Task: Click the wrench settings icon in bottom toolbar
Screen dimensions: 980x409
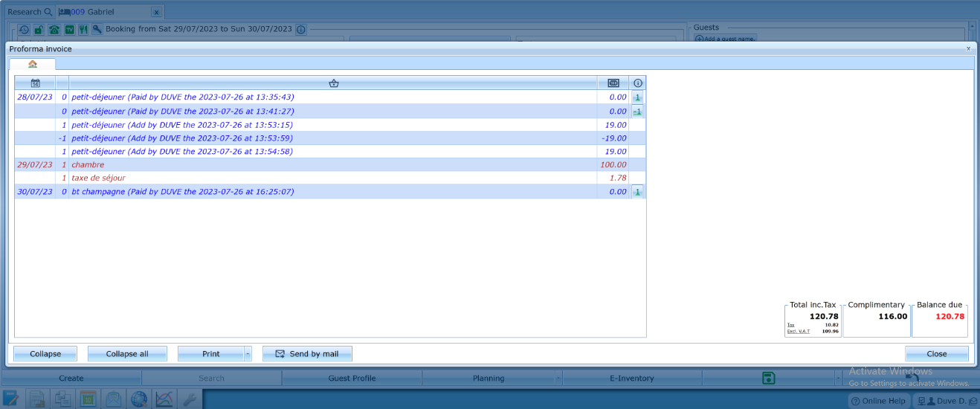Action: [x=189, y=399]
